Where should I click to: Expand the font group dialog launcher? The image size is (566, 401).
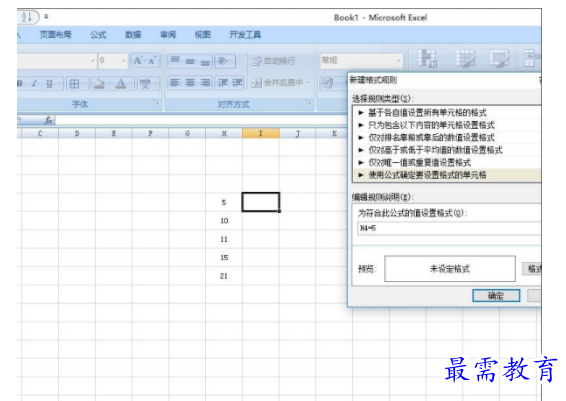pos(157,104)
